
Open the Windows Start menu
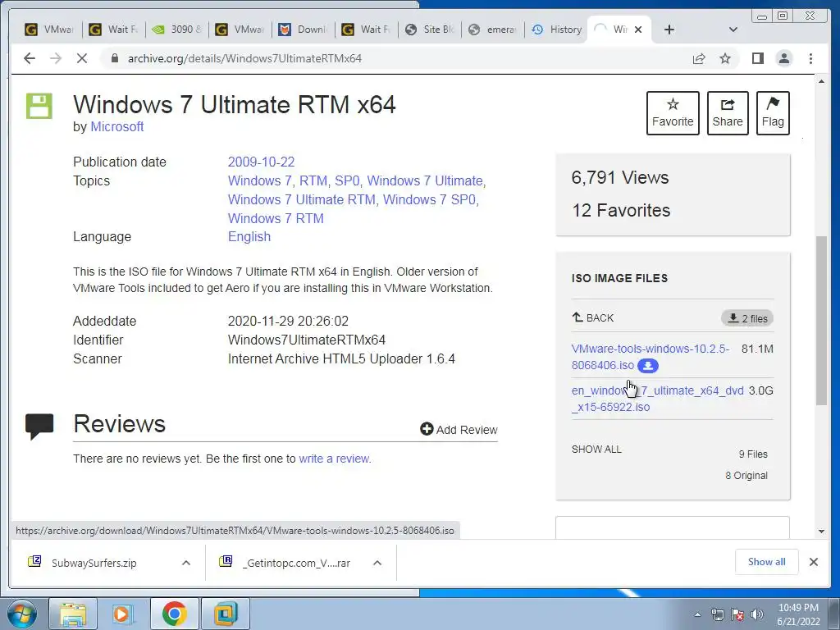click(21, 614)
